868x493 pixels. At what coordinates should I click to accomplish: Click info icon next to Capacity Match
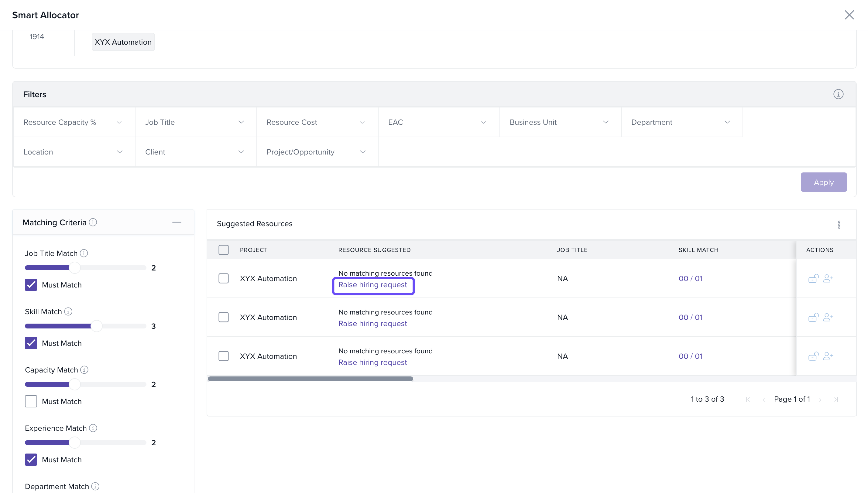[x=84, y=370]
